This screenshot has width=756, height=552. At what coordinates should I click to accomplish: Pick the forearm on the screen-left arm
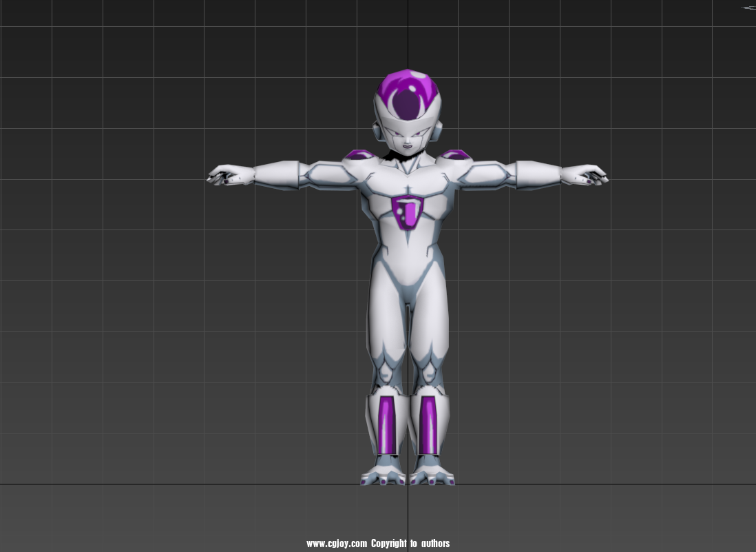pos(276,174)
